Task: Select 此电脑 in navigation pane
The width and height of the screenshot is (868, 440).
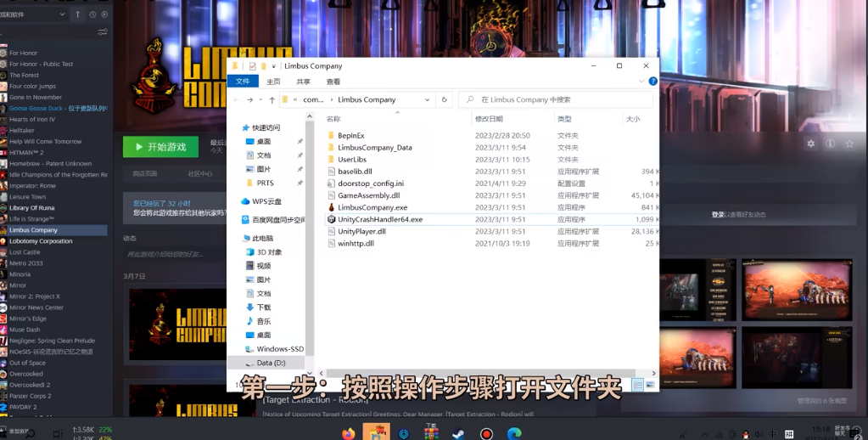Action: point(262,238)
